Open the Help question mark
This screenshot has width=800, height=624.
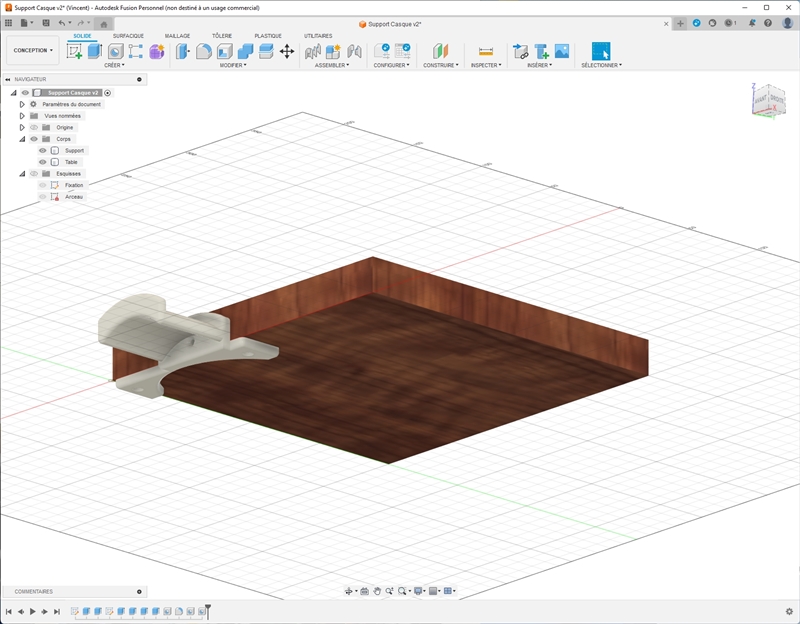click(768, 23)
